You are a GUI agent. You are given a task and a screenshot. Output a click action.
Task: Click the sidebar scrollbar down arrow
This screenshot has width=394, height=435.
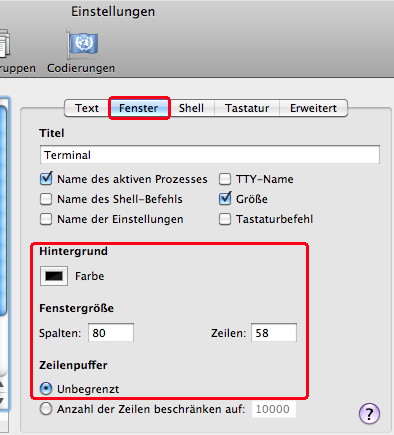pyautogui.click(x=2, y=400)
